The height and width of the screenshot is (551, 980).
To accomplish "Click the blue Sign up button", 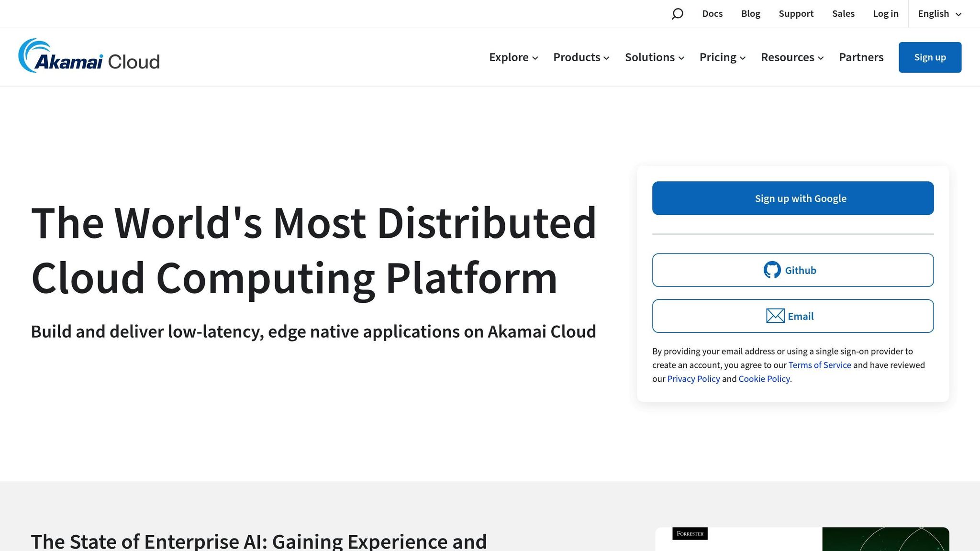I will tap(929, 57).
